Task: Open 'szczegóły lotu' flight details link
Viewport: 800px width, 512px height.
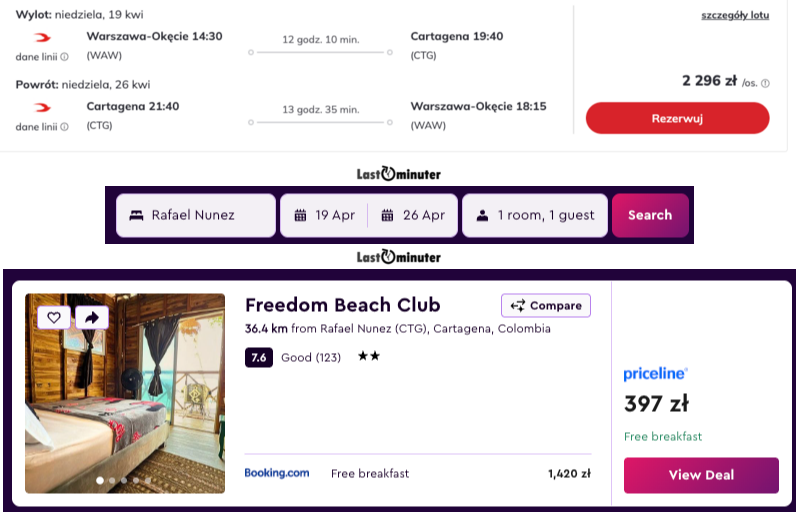Action: (x=735, y=15)
